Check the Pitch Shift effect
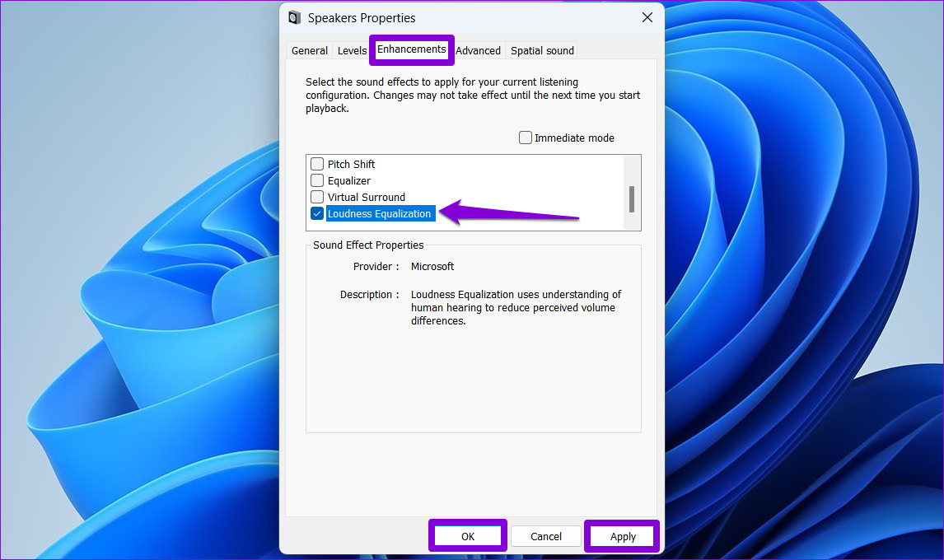 tap(317, 163)
